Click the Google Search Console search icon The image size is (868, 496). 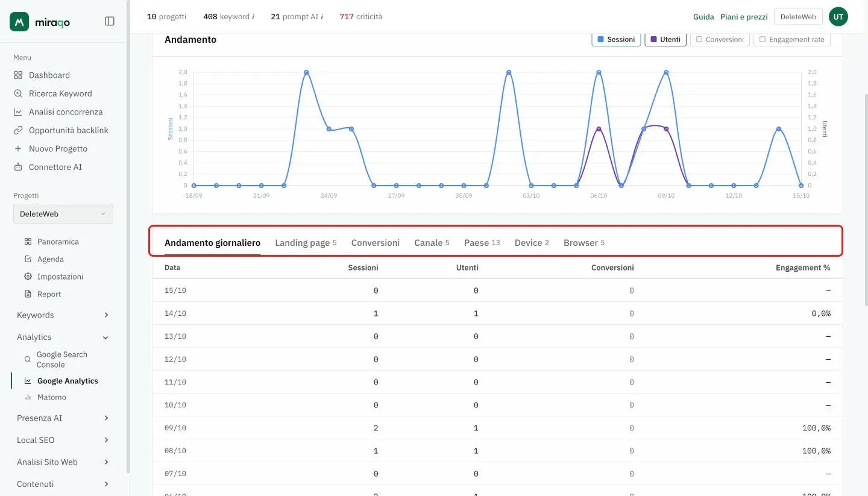(x=27, y=359)
